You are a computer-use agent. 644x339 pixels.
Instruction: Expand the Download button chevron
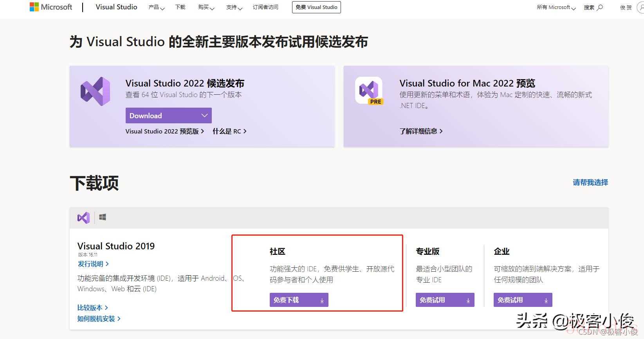[204, 115]
